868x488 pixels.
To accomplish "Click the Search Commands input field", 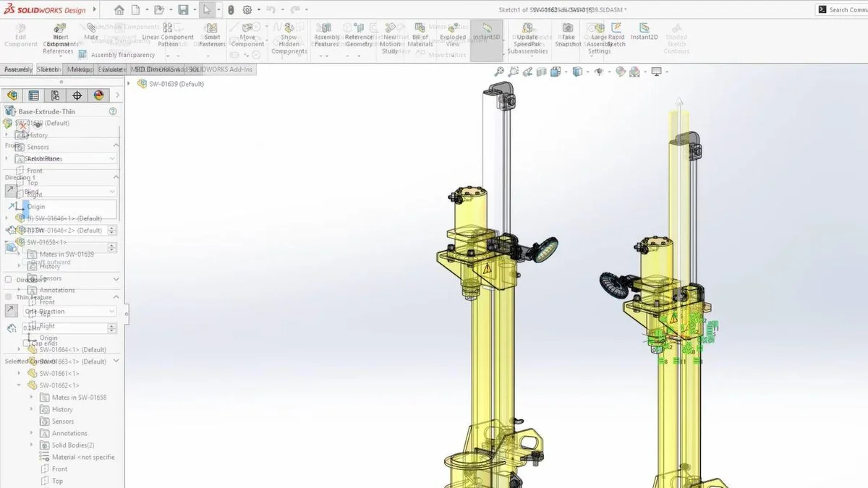I will tap(846, 10).
